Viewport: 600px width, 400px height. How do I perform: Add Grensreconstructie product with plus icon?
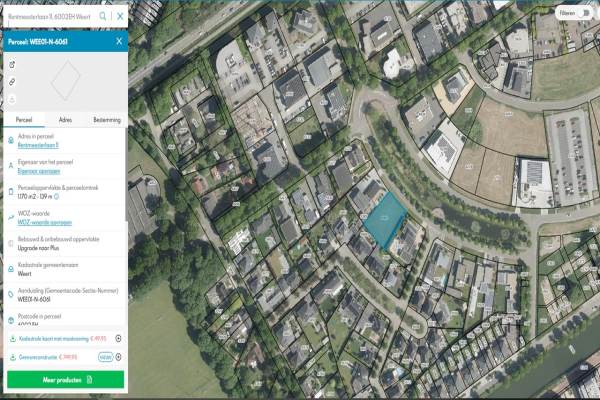click(118, 356)
